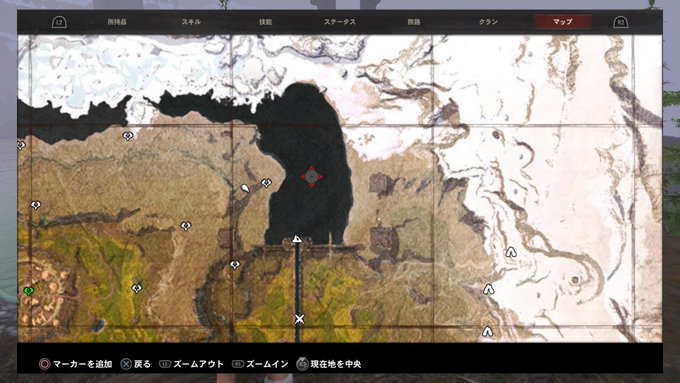Click 現在地を中央 to center on location
Viewport: 680px width, 383px height.
[x=329, y=364]
